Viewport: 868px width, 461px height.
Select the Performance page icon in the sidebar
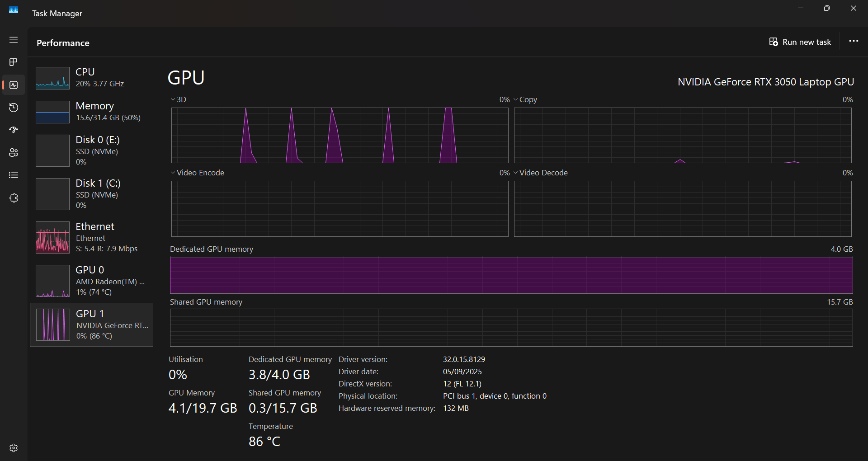14,85
